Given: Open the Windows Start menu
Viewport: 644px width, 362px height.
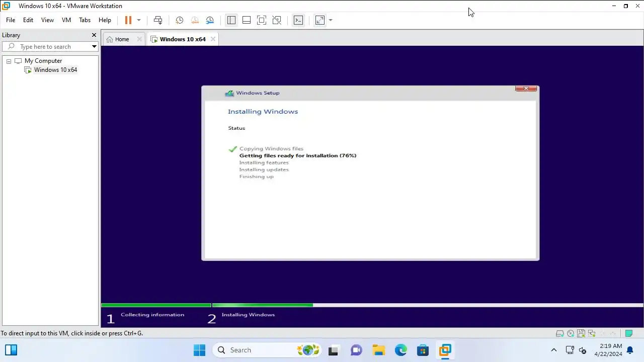Looking at the screenshot, I should [199, 350].
